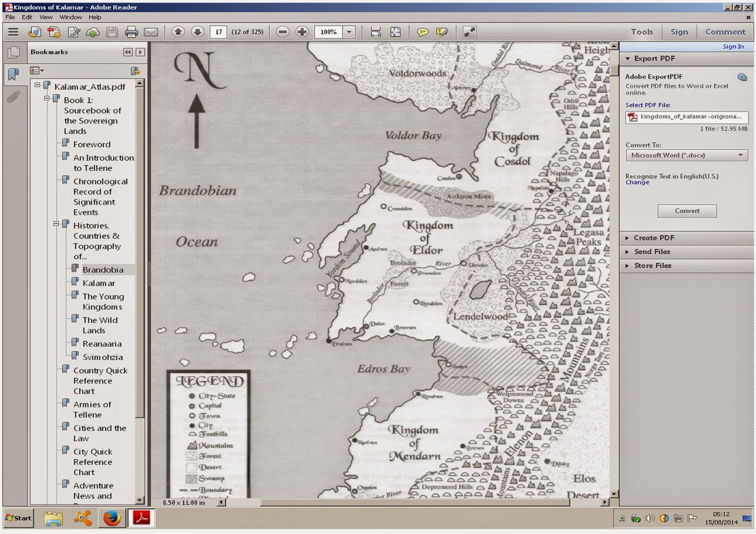This screenshot has height=534, width=756.
Task: Expand the bookmarks panel arrow
Action: tap(140, 52)
